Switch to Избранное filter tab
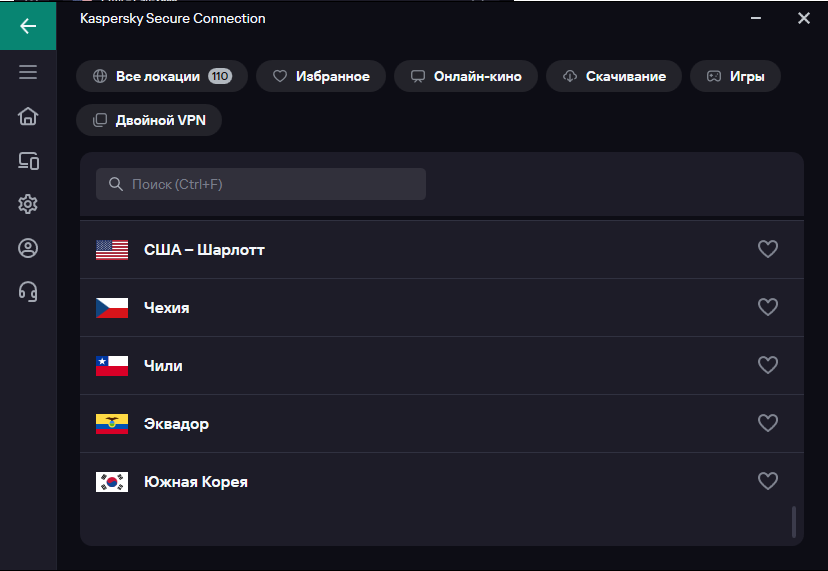828x571 pixels. (321, 76)
